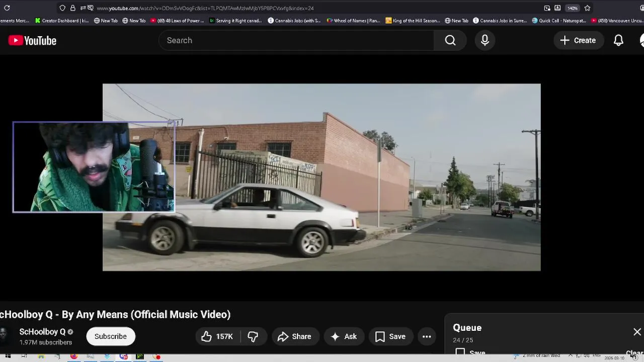This screenshot has width=644, height=362.
Task: Open Cannabis Jobs in Surrey bookmark
Action: point(500,21)
